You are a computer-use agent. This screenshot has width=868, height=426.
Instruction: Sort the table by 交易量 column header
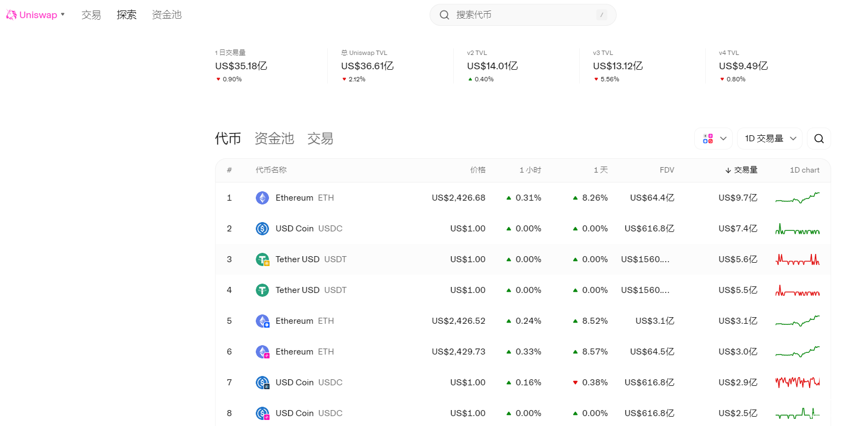[741, 170]
